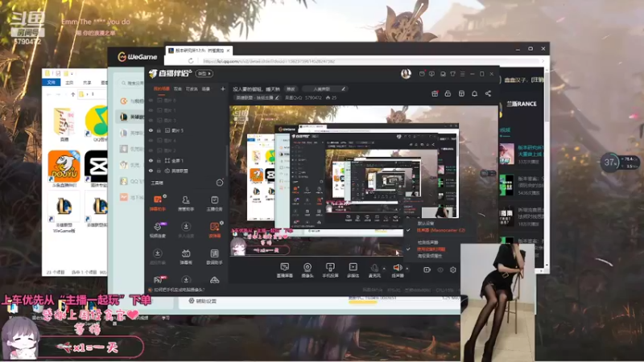644x362 pixels.
Task: Go up one folder in File Explorer
Action: pyautogui.click(x=72, y=94)
